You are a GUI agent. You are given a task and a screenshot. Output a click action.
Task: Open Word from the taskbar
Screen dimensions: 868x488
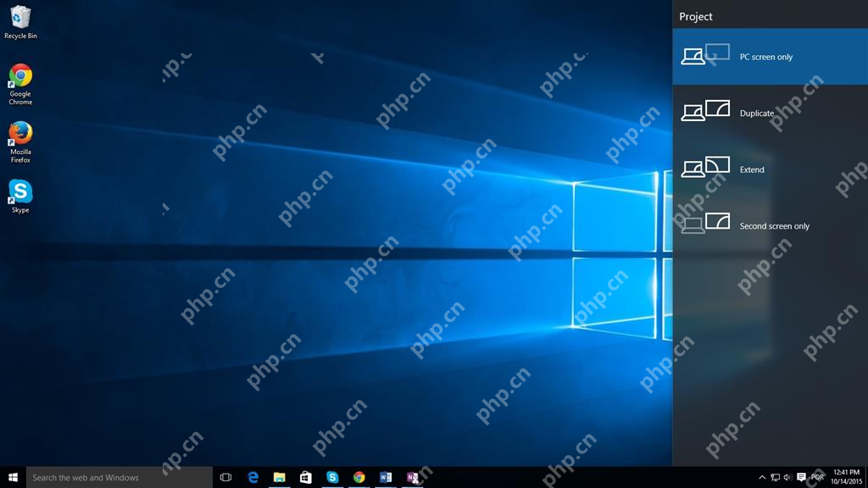click(x=386, y=477)
